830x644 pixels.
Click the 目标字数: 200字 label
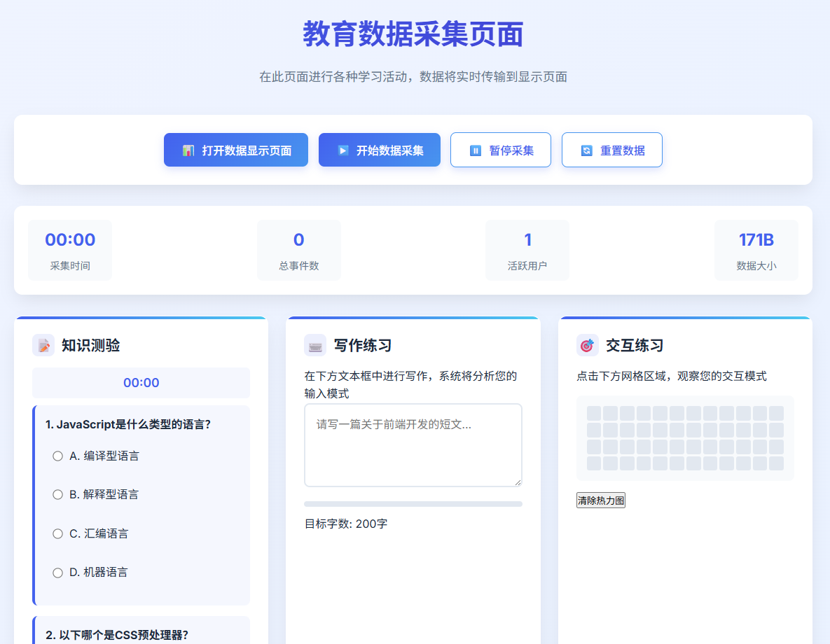pos(345,524)
